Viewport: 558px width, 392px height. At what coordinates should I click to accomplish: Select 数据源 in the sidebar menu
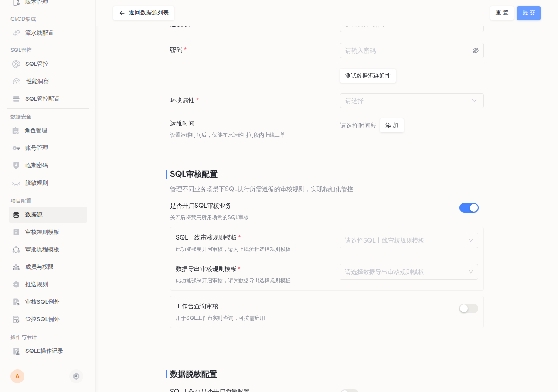coord(34,215)
